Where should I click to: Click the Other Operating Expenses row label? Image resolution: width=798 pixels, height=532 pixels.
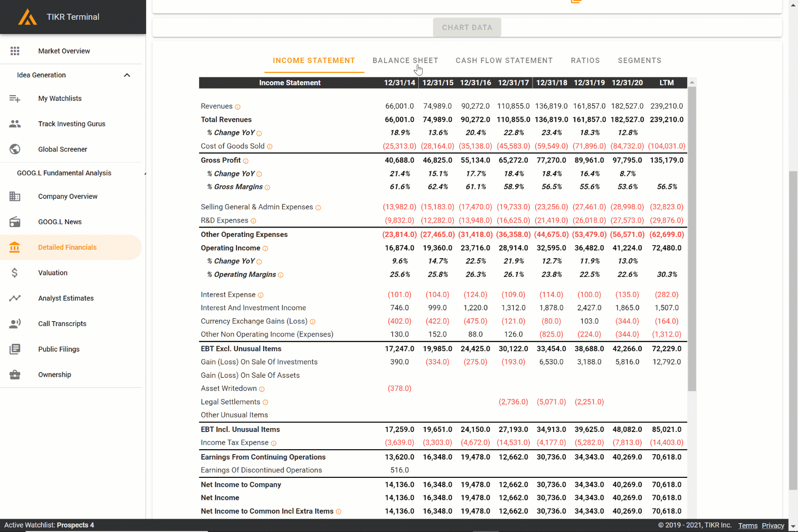point(244,234)
